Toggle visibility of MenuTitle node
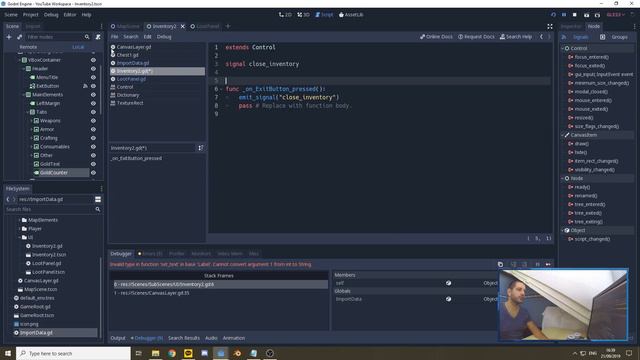The image size is (640, 360). pos(93,77)
